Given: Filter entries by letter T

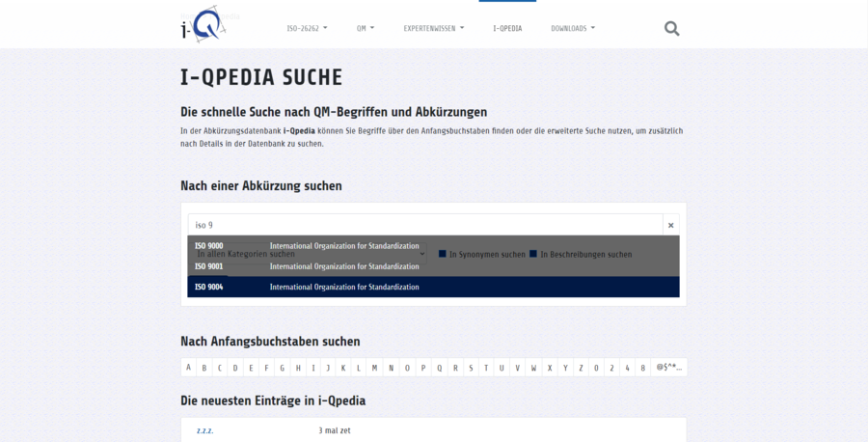Looking at the screenshot, I should pyautogui.click(x=486, y=368).
